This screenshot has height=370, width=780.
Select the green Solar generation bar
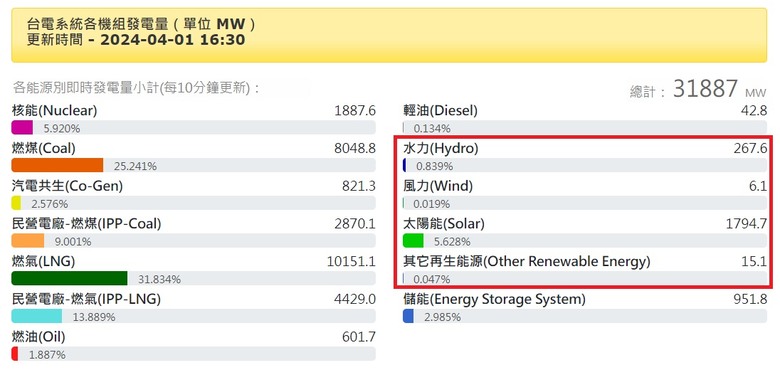click(x=413, y=241)
